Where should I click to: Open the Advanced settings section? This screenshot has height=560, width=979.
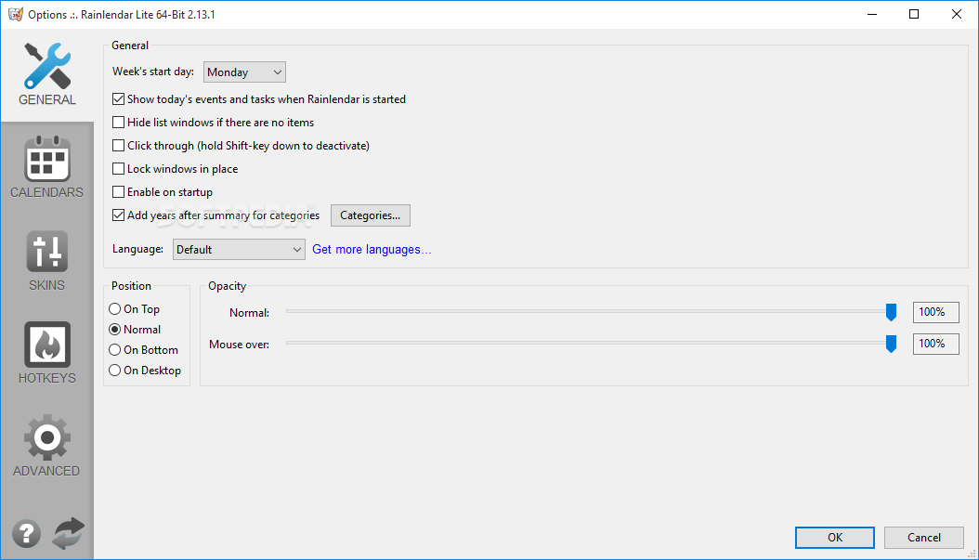click(46, 446)
